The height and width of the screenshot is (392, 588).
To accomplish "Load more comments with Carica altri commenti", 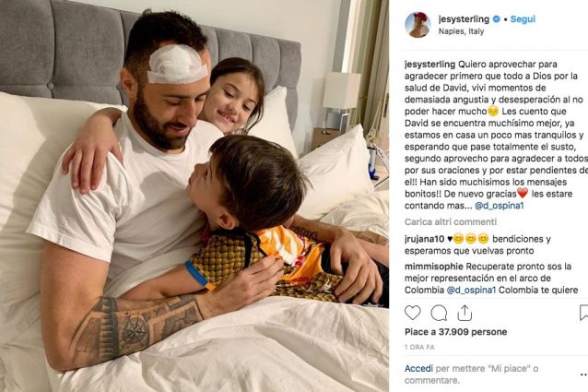I will [x=451, y=221].
